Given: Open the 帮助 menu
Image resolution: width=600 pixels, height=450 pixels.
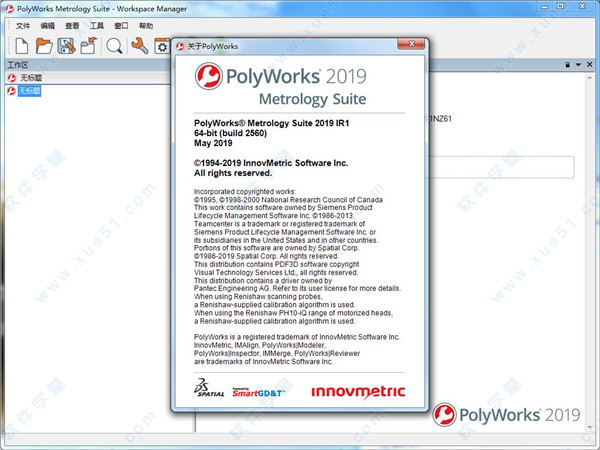Looking at the screenshot, I should (x=146, y=26).
